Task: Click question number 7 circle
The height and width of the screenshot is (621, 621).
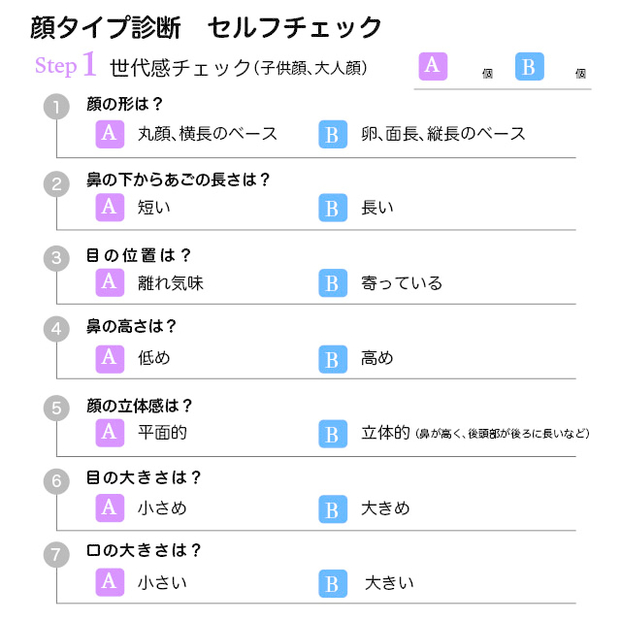Action: coord(56,554)
